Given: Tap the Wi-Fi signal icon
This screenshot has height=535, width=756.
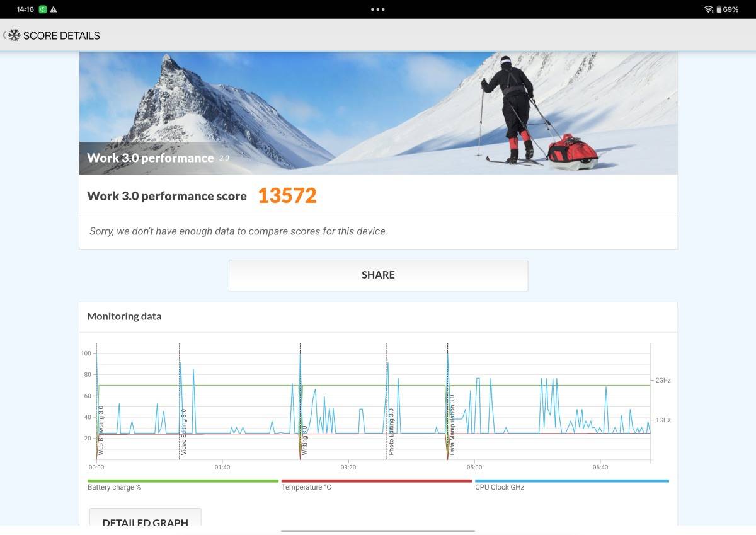Looking at the screenshot, I should coord(708,9).
